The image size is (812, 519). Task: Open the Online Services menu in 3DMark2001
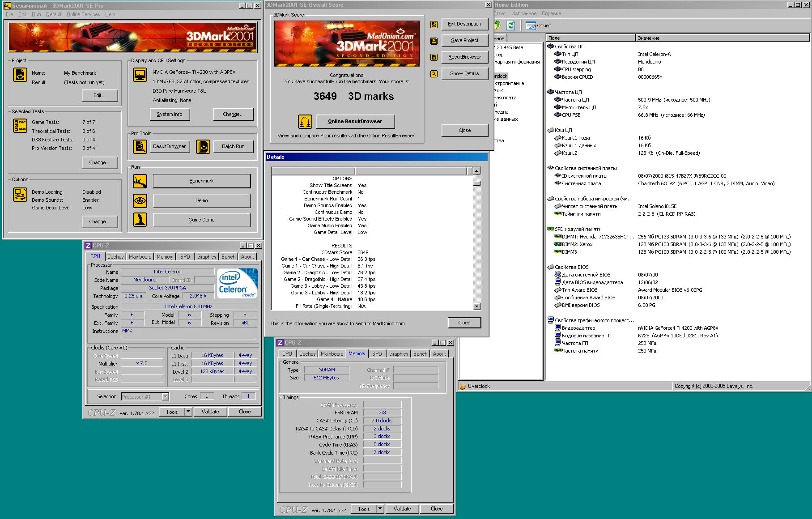tap(83, 14)
